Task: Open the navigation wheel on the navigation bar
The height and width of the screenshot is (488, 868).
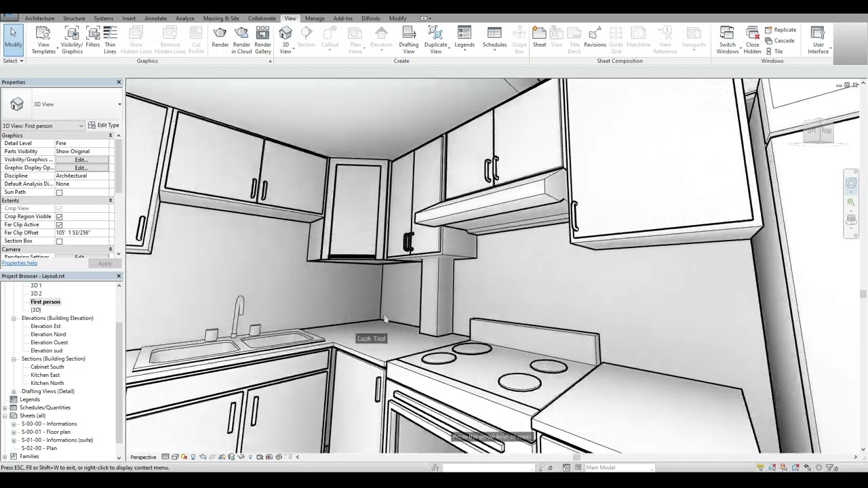Action: pos(851,184)
